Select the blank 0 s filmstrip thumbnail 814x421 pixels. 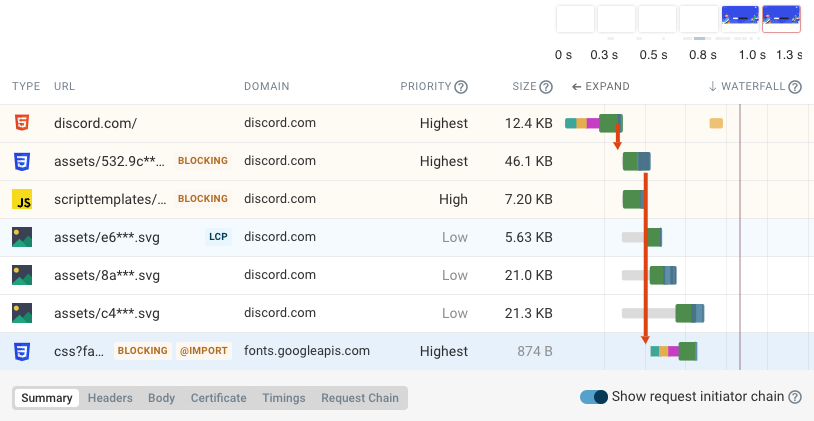tap(575, 19)
